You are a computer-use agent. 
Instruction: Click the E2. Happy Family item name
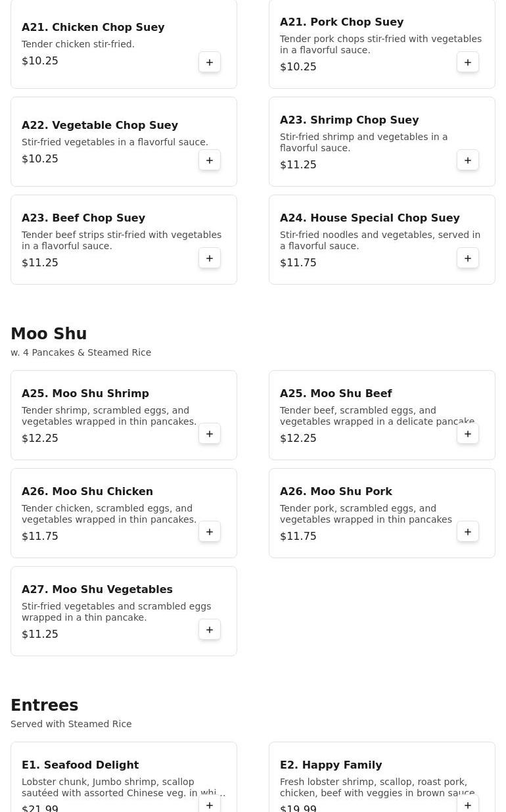tap(331, 765)
